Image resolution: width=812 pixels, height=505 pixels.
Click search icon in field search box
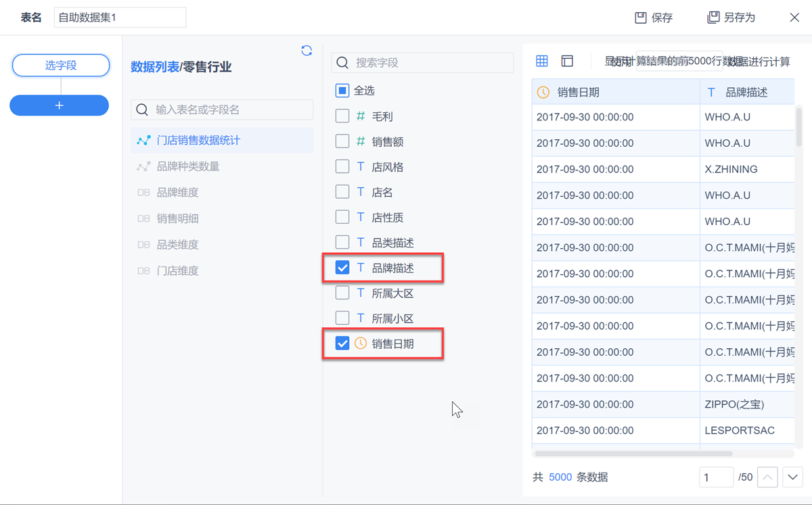(343, 63)
